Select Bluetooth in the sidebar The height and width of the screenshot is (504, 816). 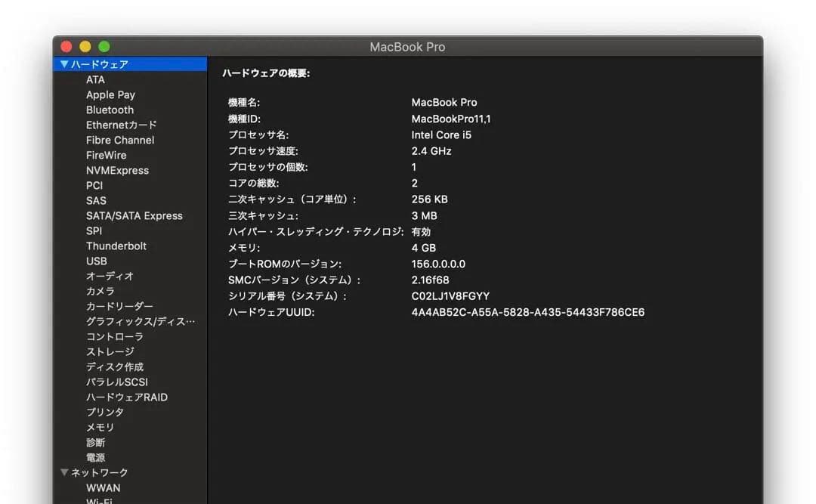point(110,110)
